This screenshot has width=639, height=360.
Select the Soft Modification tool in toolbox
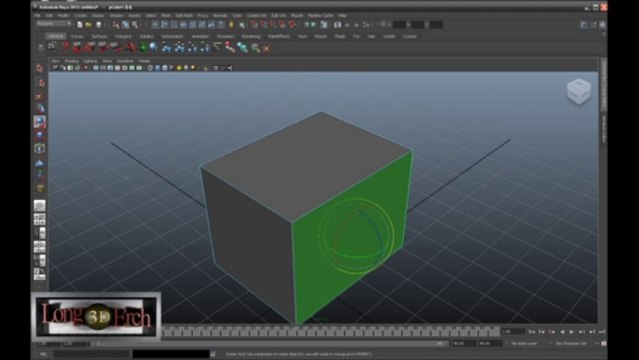tap(40, 163)
